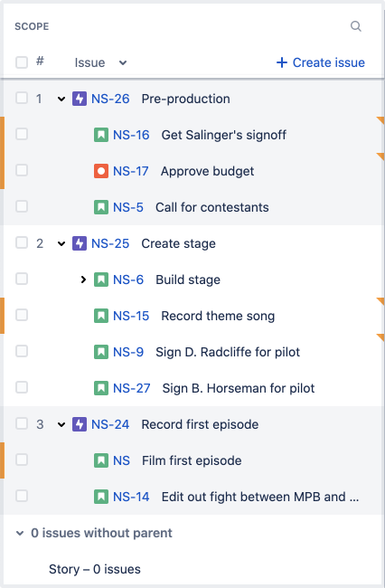Click the orange warning corner on NS-15 row
The width and height of the screenshot is (385, 588).
click(x=380, y=300)
